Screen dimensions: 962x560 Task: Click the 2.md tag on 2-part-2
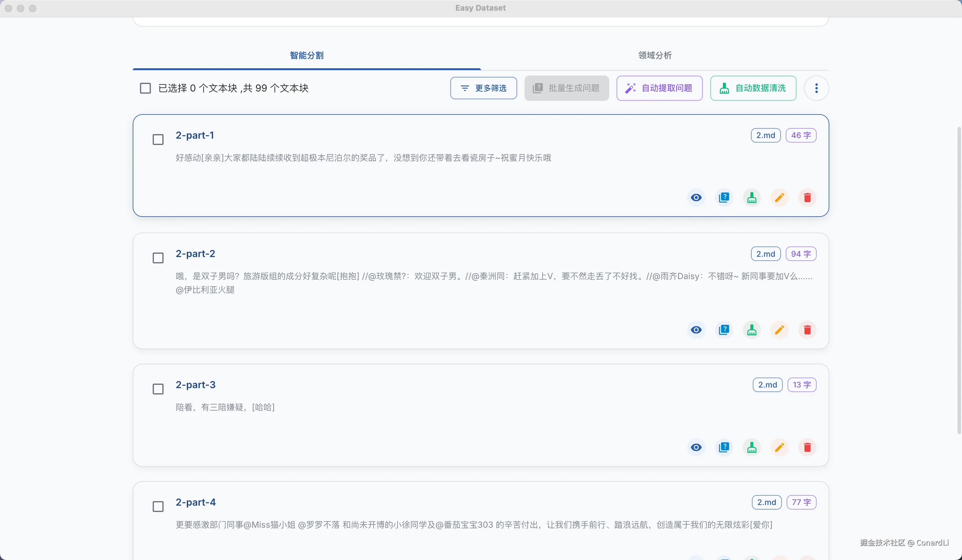[765, 254]
